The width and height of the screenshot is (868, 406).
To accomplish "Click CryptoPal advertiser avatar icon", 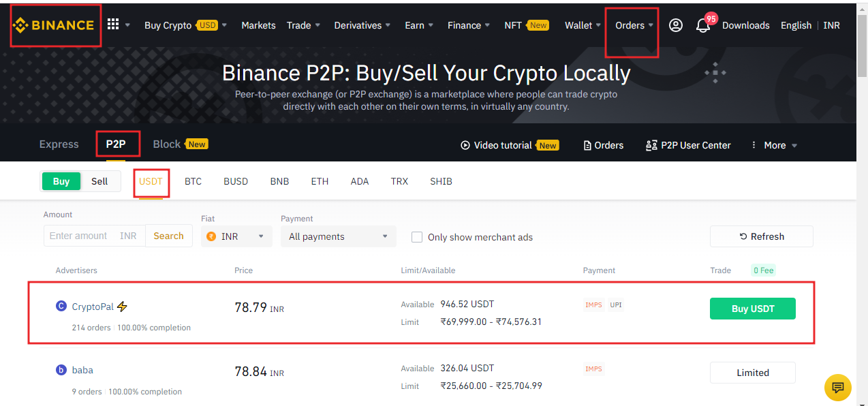I will 61,307.
